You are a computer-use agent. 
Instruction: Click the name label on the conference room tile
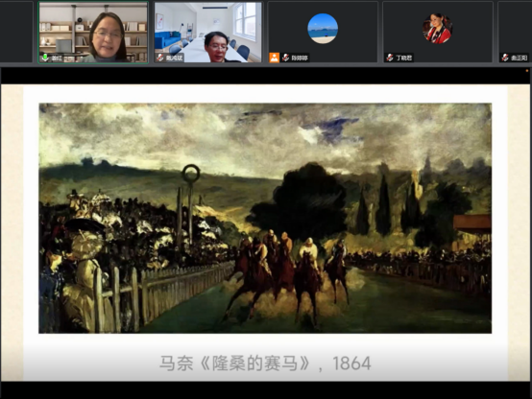[174, 58]
